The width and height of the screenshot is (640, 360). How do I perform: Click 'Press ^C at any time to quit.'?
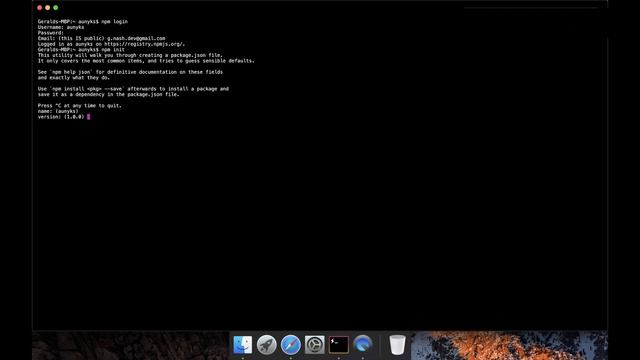[x=80, y=105]
